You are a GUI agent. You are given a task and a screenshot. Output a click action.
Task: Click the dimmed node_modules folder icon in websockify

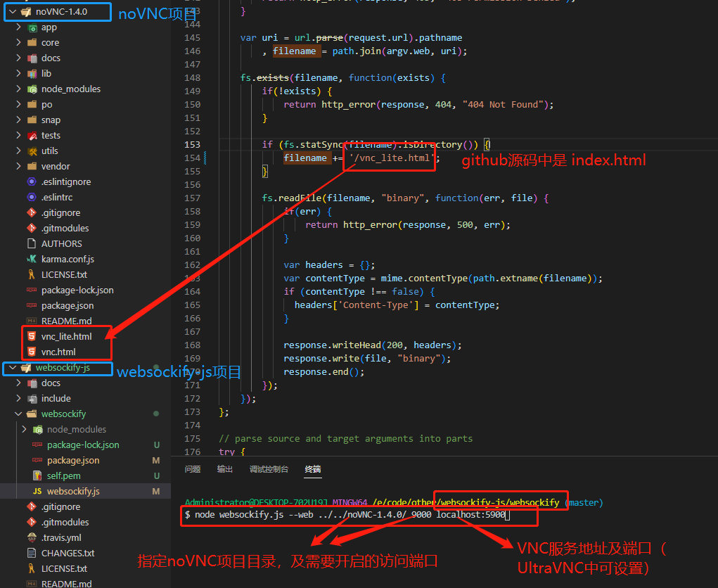point(38,430)
